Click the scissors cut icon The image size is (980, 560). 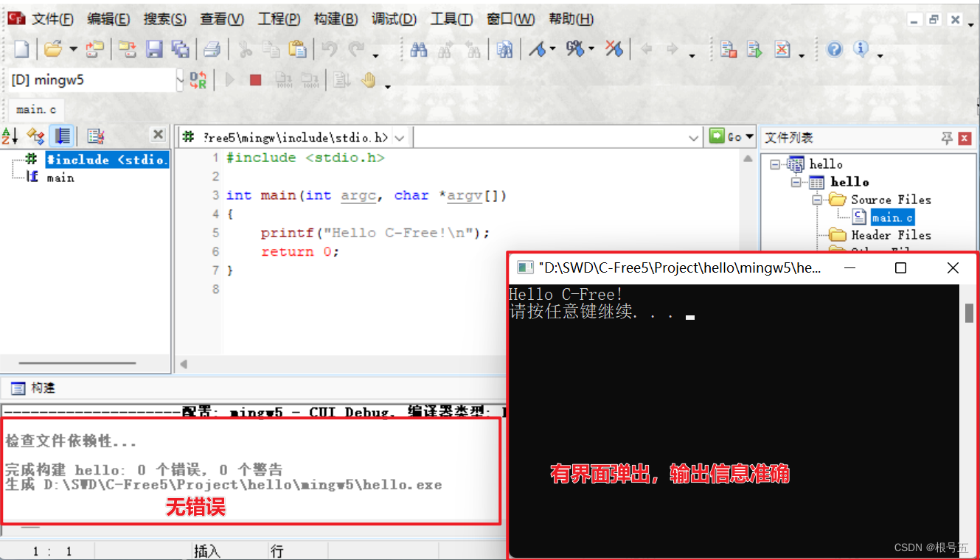coord(246,49)
